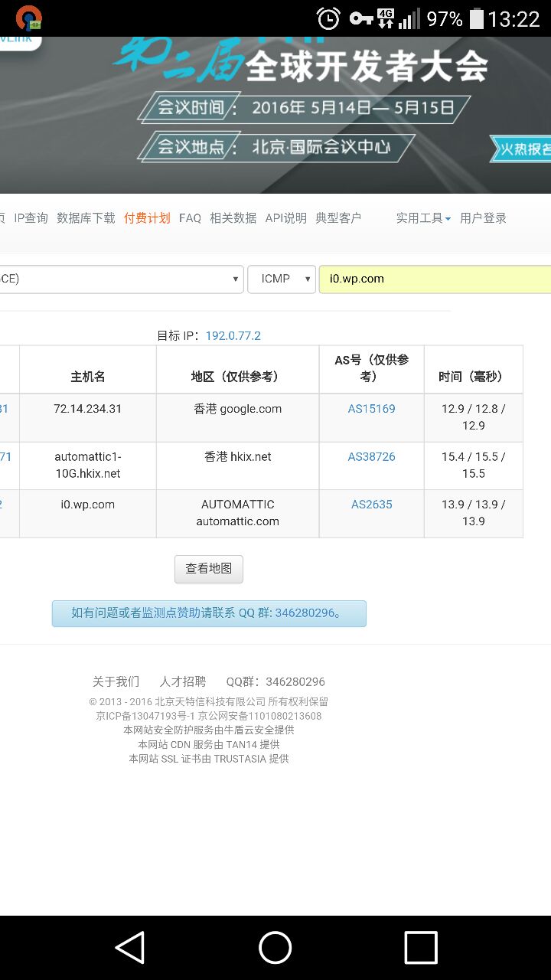551x980 pixels.
Task: Select the automattic1-10G.hkix.net hostname cell
Action: (88, 465)
